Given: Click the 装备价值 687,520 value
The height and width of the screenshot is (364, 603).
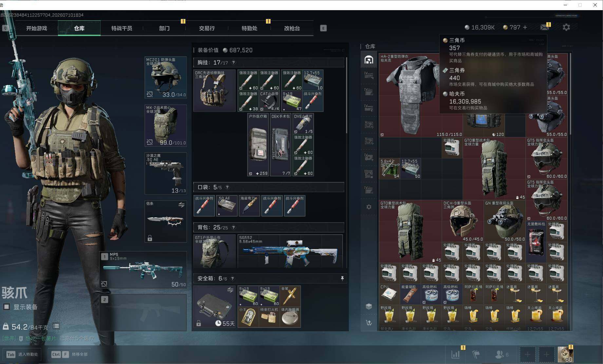Looking at the screenshot, I should point(238,50).
